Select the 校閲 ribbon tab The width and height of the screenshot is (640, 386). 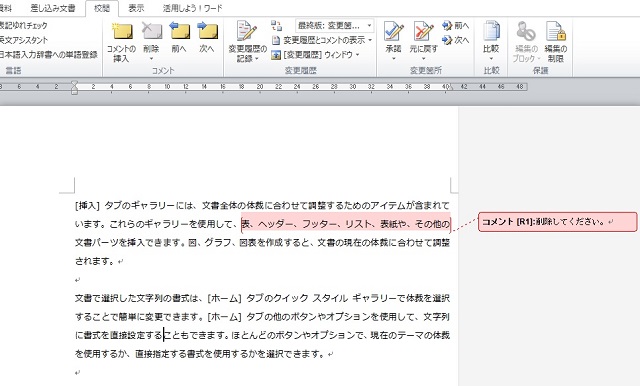(x=102, y=8)
